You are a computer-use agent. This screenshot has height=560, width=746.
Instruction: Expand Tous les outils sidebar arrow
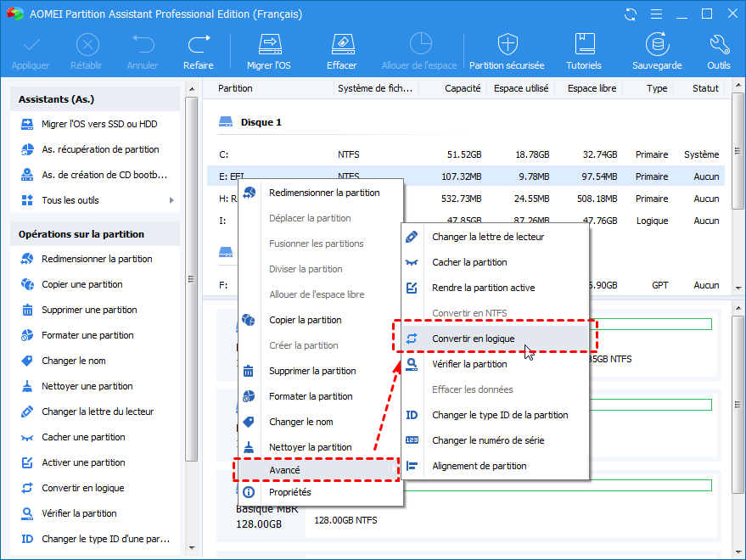[172, 200]
